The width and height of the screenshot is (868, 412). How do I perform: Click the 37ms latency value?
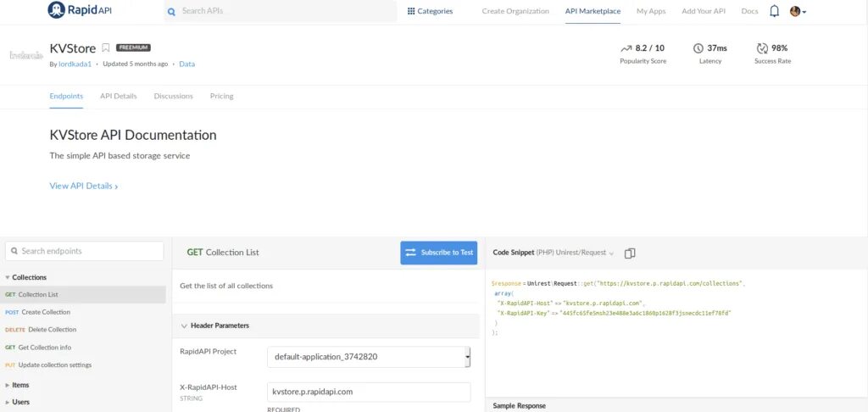[717, 48]
